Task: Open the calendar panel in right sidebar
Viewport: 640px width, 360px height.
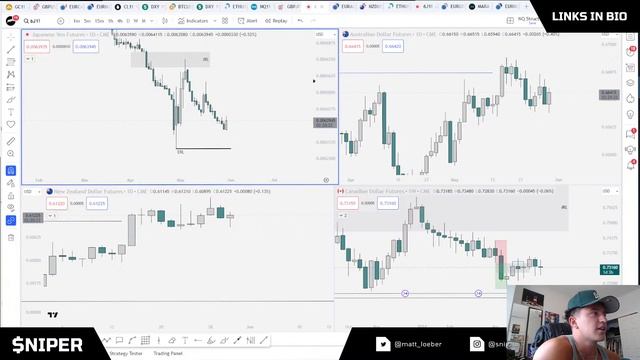Action: (x=631, y=67)
